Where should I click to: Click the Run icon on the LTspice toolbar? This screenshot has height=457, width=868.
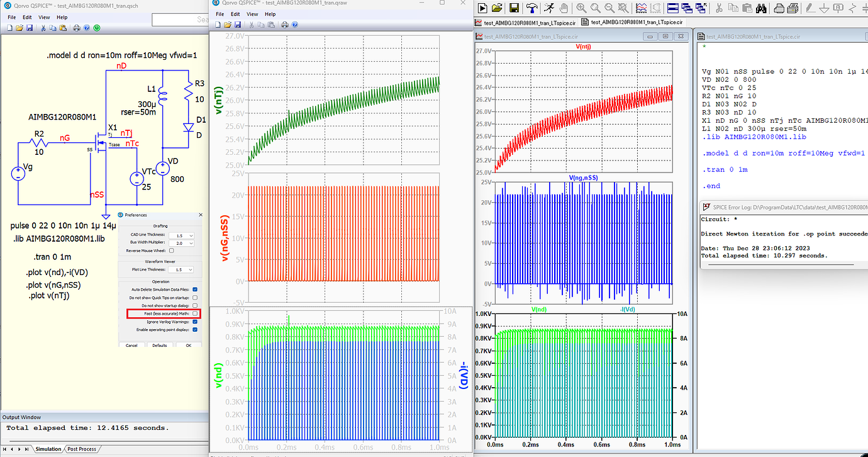click(x=482, y=8)
